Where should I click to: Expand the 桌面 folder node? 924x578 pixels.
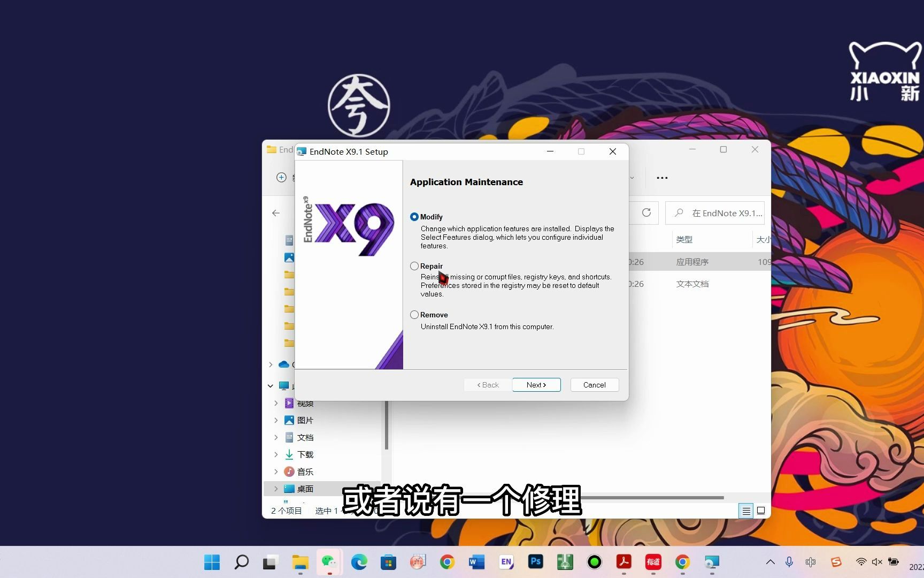pos(276,489)
